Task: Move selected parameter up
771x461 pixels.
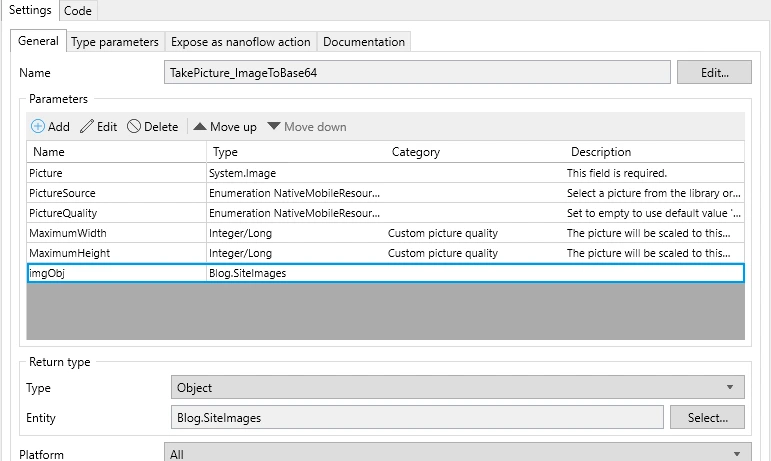Action: (225, 127)
